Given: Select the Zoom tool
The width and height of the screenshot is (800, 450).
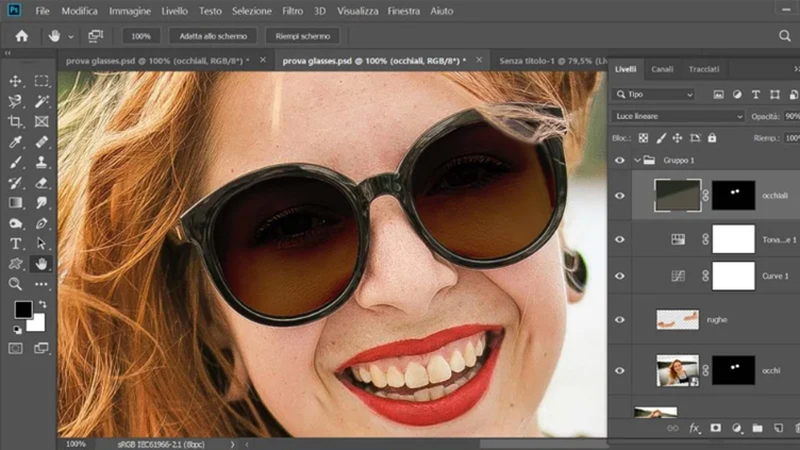Looking at the screenshot, I should 15,284.
